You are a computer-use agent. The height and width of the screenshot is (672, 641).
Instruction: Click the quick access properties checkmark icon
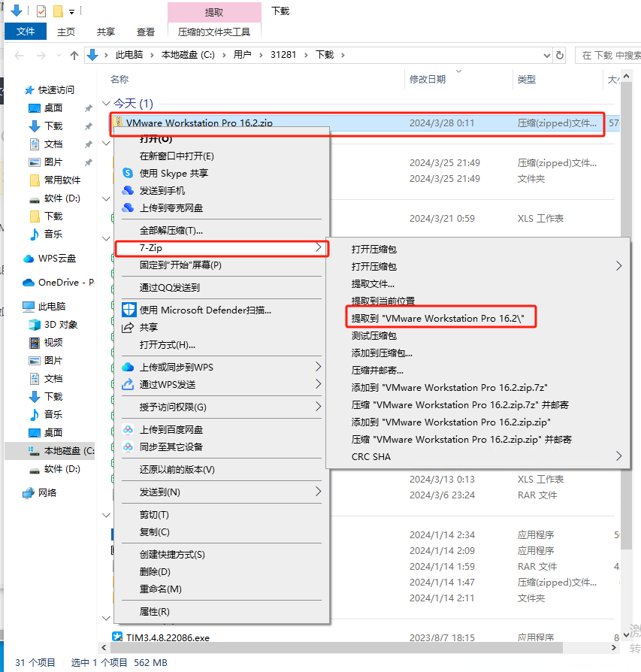pos(41,11)
